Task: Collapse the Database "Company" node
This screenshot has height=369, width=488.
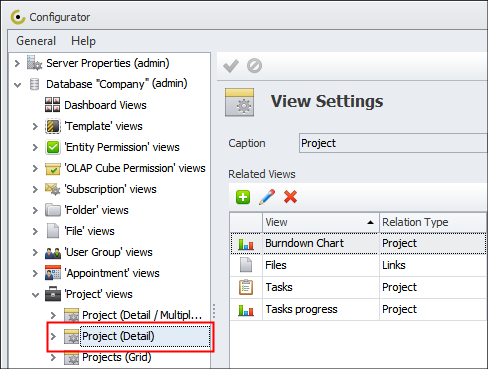Action: click(18, 85)
